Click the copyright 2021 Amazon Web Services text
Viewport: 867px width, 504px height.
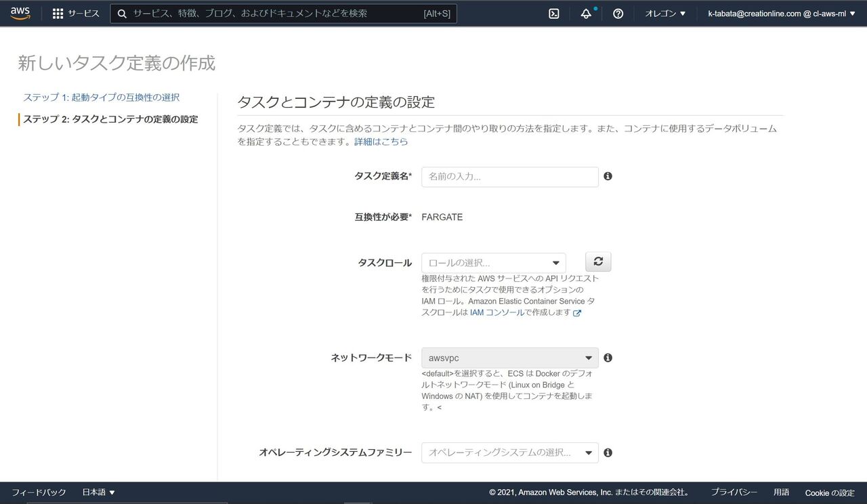(x=590, y=492)
